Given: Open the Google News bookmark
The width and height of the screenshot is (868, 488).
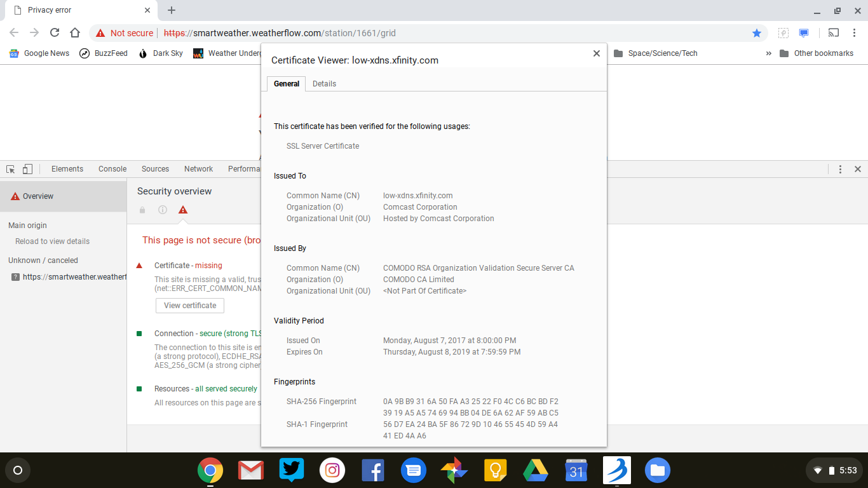Looking at the screenshot, I should click(x=39, y=53).
